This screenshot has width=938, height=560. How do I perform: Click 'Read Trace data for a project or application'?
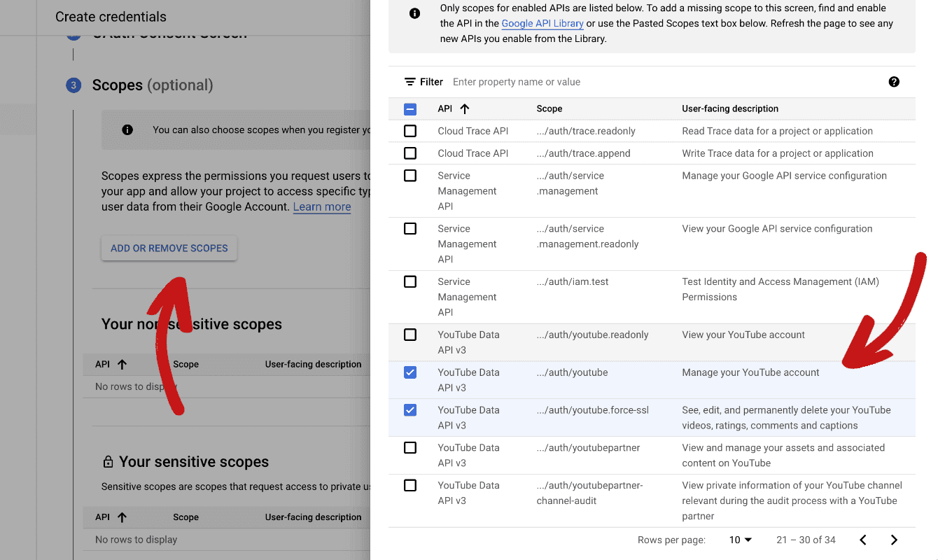click(778, 131)
